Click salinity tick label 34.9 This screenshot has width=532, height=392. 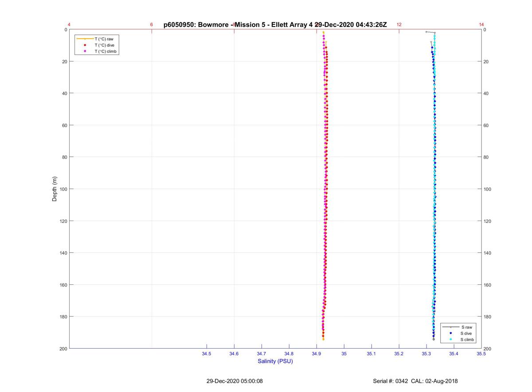click(317, 353)
